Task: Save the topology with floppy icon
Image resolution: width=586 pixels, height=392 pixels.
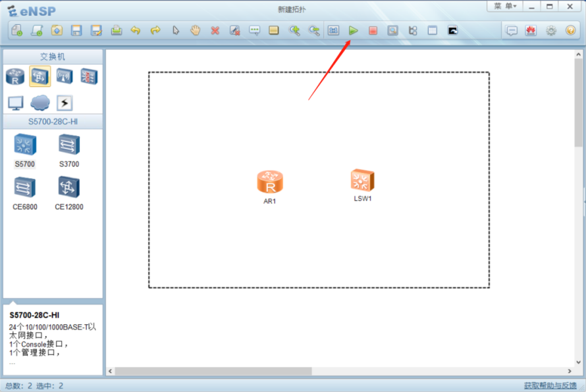Action: click(x=76, y=30)
